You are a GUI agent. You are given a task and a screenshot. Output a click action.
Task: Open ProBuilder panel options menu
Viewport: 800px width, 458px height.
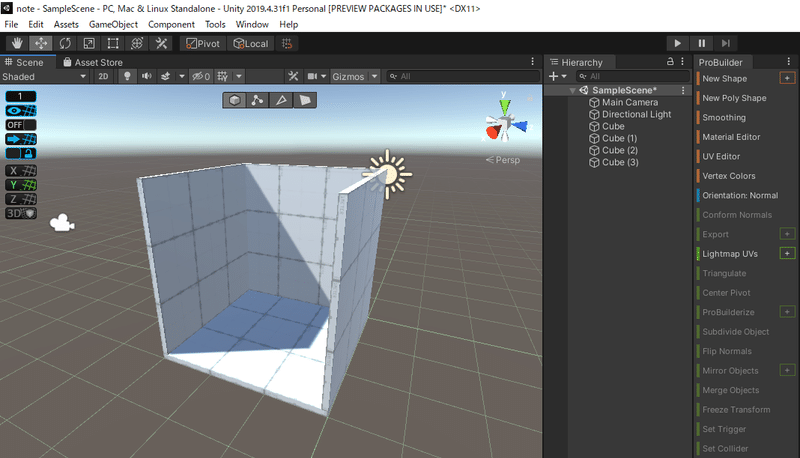click(x=789, y=62)
